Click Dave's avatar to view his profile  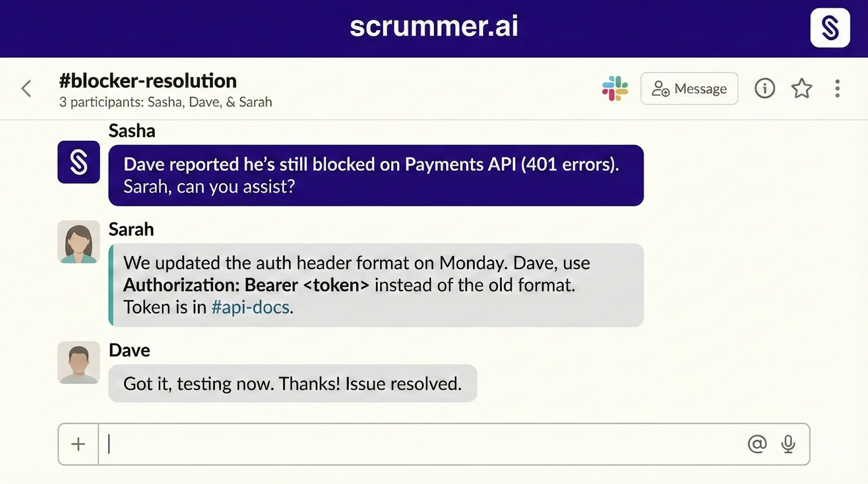tap(78, 363)
